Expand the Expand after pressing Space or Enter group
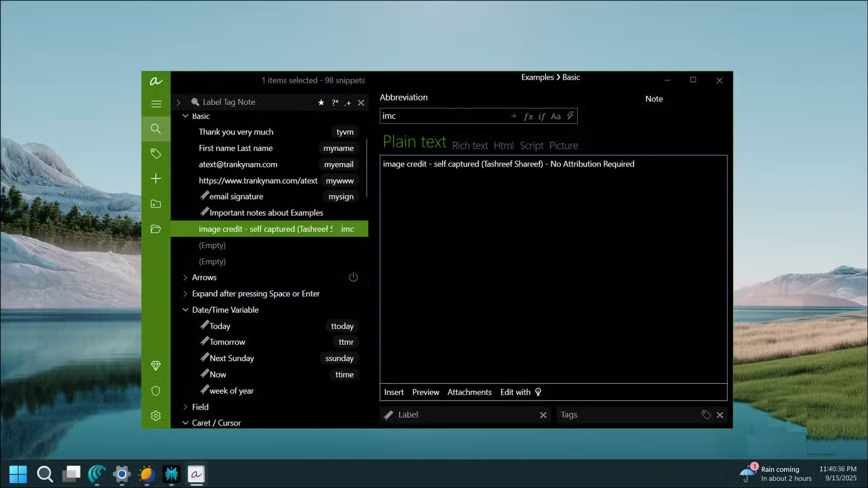868x488 pixels. pos(185,294)
